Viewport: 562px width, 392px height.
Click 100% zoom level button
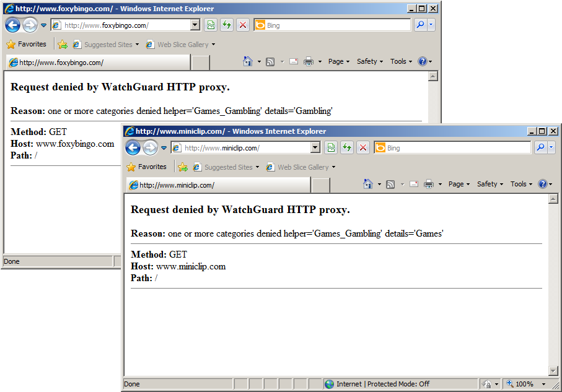point(520,384)
